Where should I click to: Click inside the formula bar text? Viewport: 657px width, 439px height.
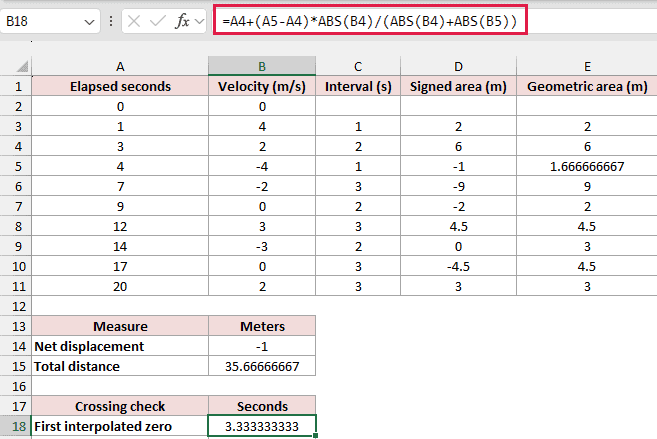[x=370, y=21]
